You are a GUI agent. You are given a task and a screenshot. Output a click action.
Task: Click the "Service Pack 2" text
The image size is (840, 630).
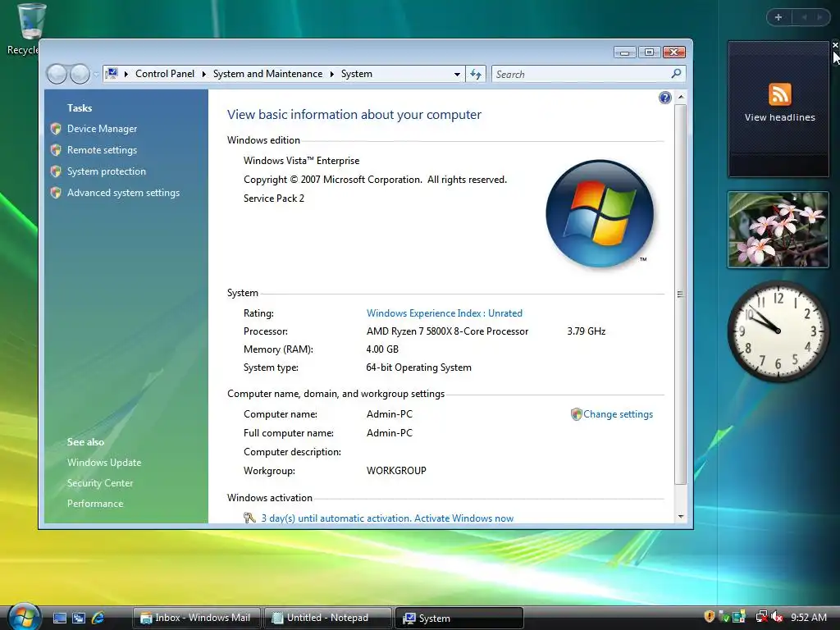pyautogui.click(x=274, y=199)
